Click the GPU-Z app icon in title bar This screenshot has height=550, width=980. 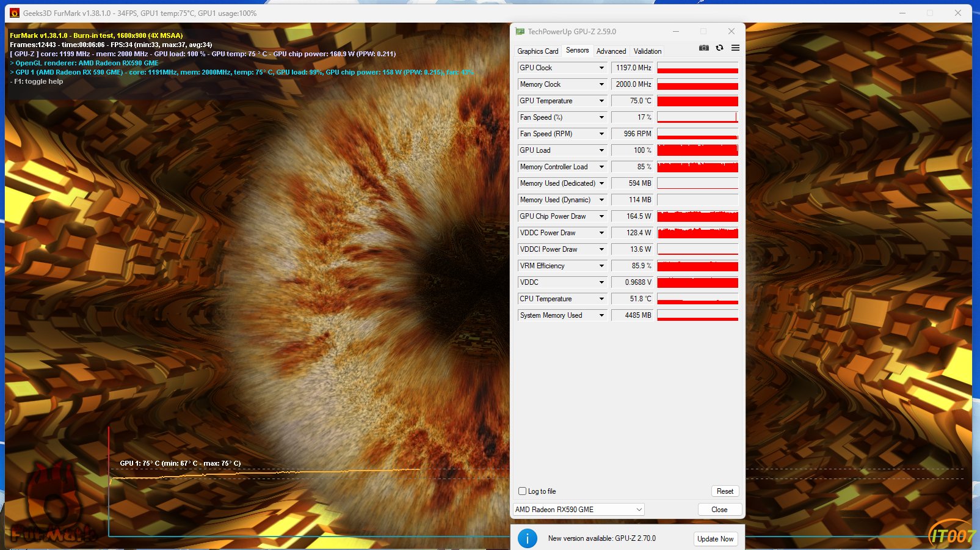(520, 31)
